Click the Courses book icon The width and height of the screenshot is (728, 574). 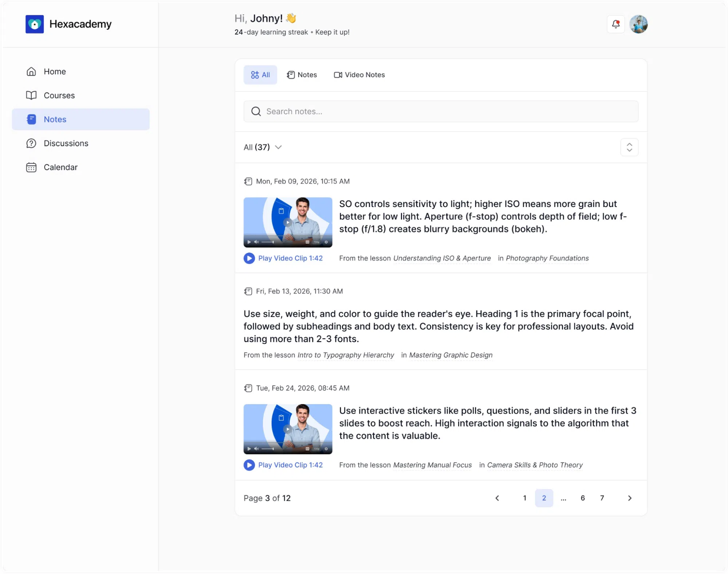tap(31, 95)
